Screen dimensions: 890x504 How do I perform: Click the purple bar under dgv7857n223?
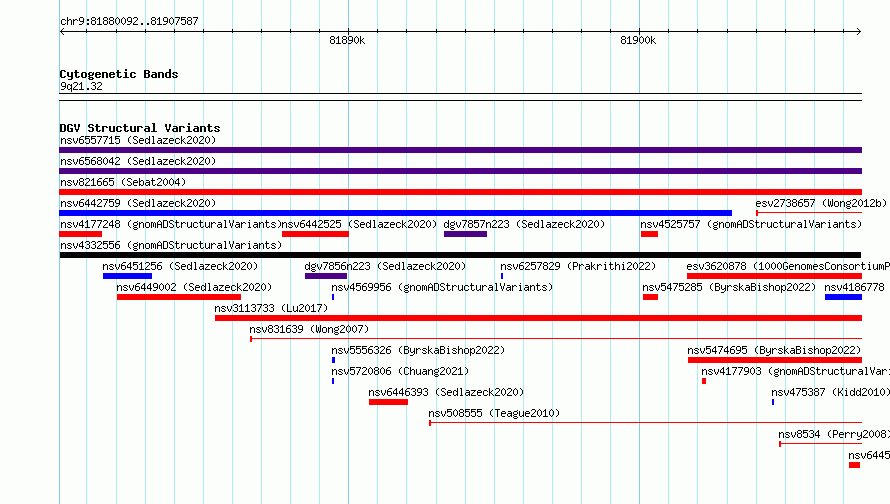coord(465,234)
